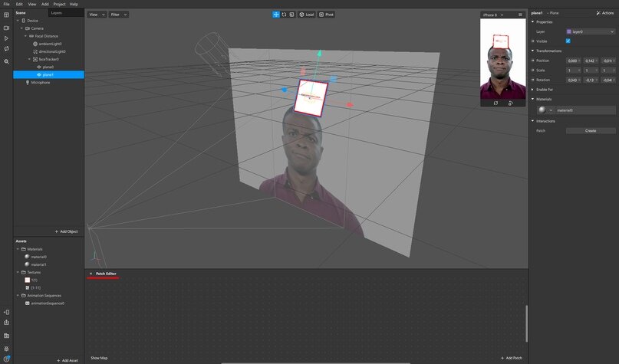Click the Position X value field
This screenshot has height=364, width=619.
click(574, 61)
